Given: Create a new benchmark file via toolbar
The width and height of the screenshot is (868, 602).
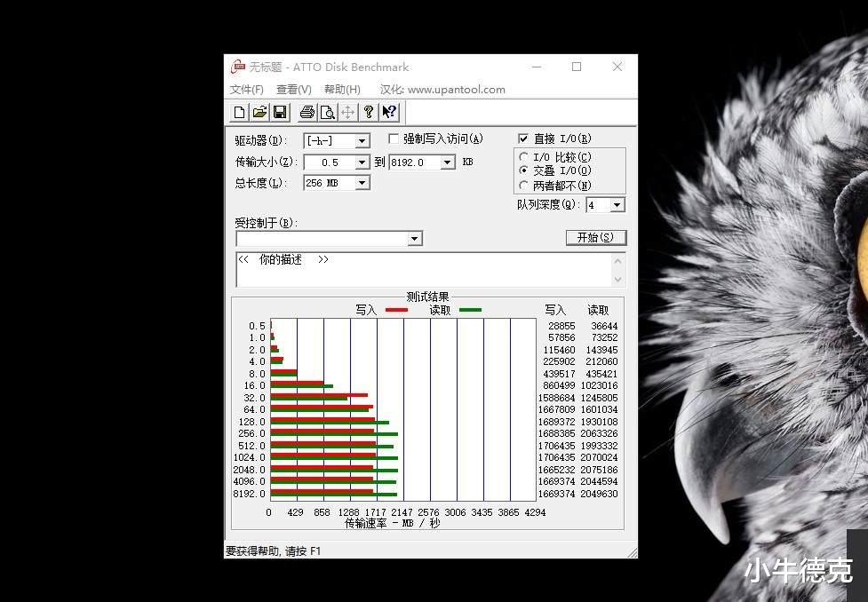Looking at the screenshot, I should tap(240, 112).
